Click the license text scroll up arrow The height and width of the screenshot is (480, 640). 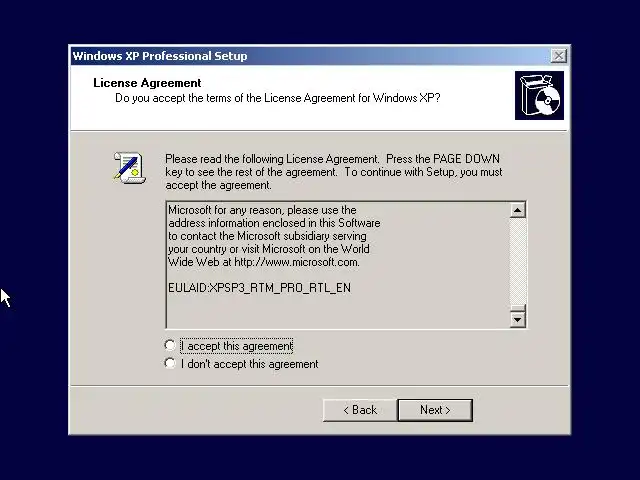(x=518, y=210)
